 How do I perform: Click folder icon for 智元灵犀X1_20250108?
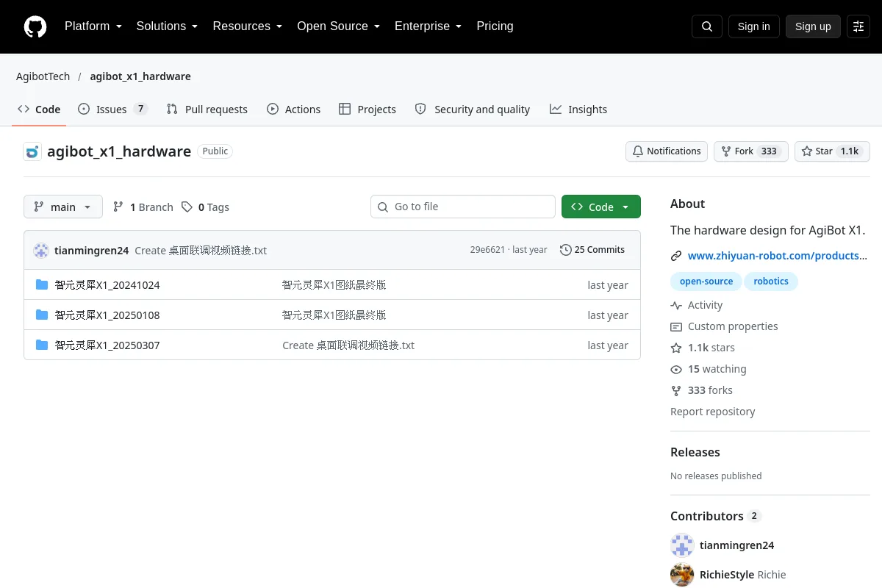(x=42, y=315)
